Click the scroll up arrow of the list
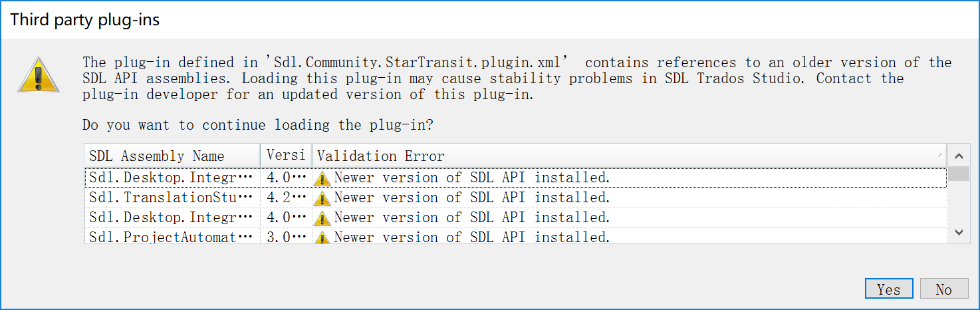 (958, 156)
